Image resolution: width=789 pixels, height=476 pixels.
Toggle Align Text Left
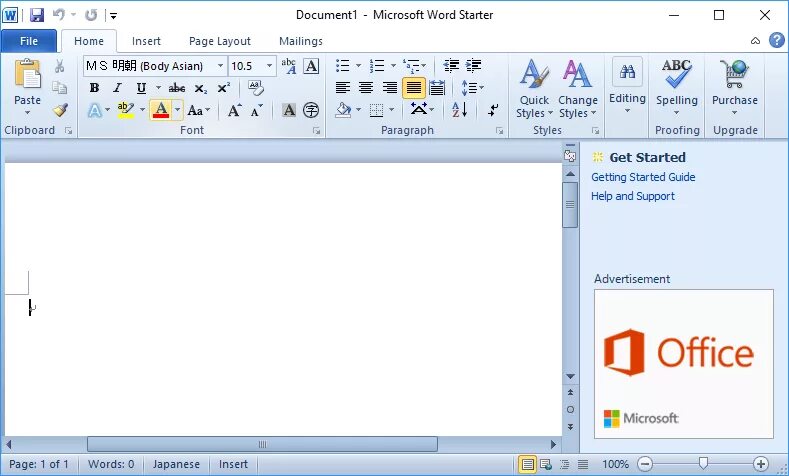pos(343,88)
